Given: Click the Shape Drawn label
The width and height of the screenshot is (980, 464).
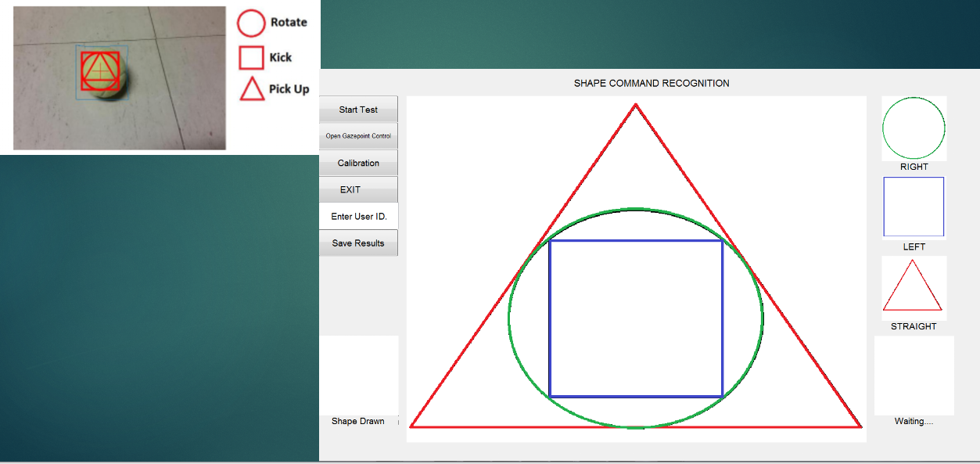Looking at the screenshot, I should 358,421.
